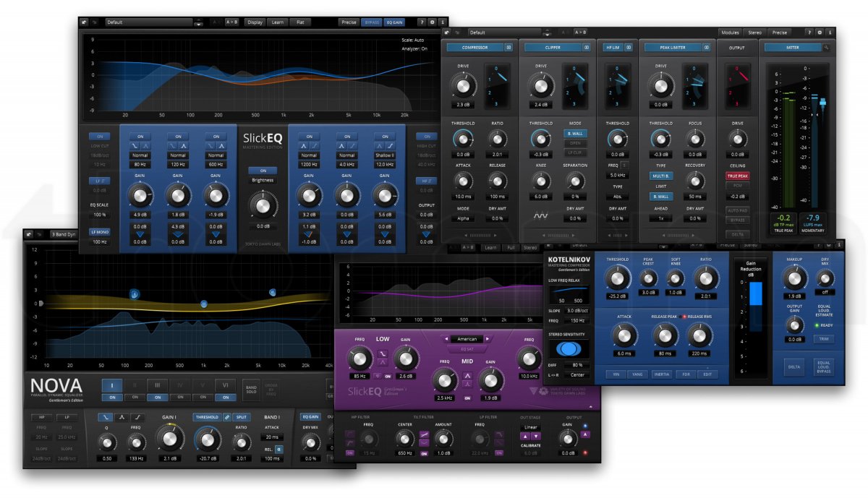Screen dimensions: 868x498
Task: Open the American EQ model dropdown
Action: [467, 339]
